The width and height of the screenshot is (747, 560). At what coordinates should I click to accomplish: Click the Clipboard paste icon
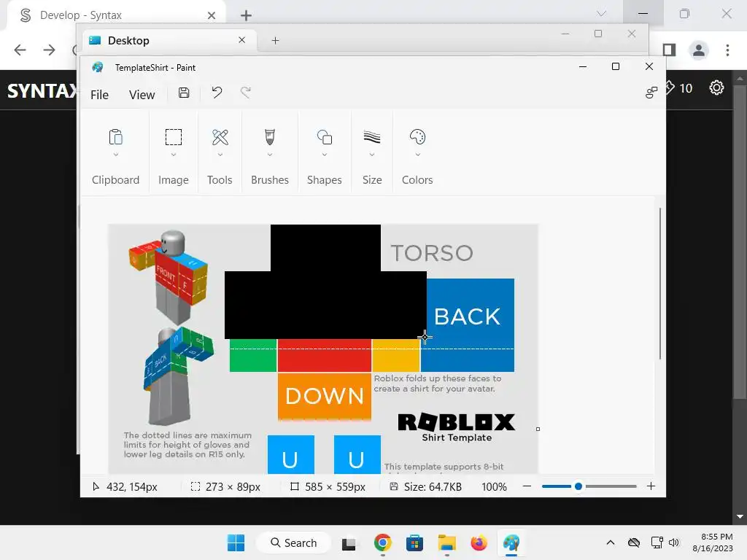coord(116,137)
